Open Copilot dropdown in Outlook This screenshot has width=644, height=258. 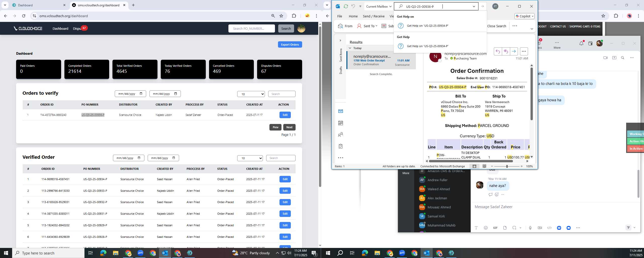pos(525,16)
